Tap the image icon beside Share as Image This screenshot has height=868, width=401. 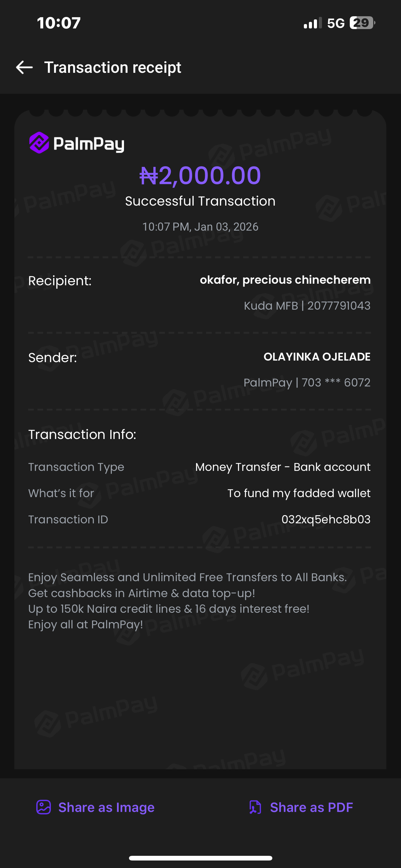(43, 807)
